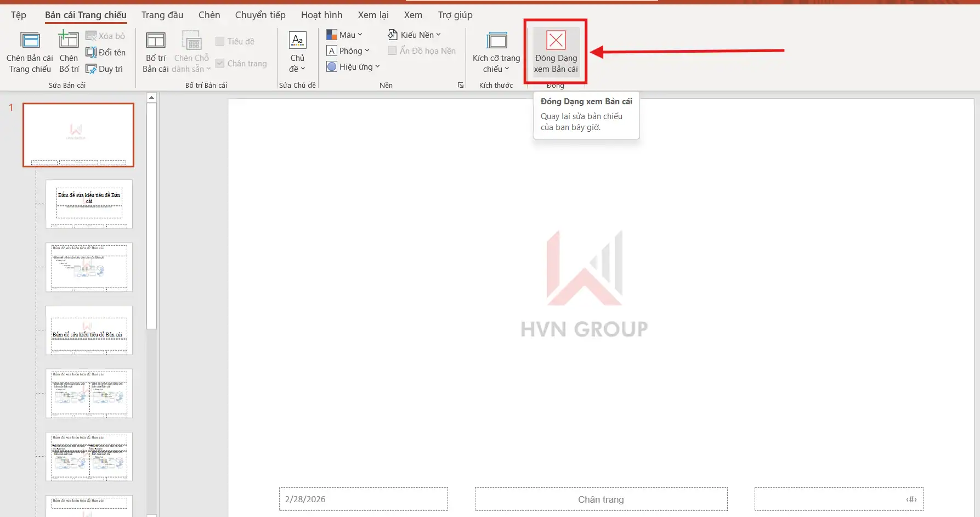Screen dimensions: 980x517
Task: Open the Kiểu Nền background styles
Action: 414,35
